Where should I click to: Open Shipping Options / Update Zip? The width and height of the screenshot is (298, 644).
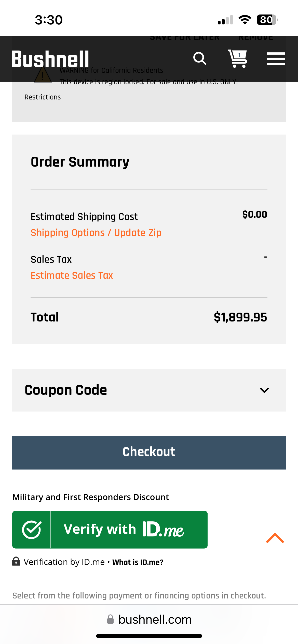point(96,233)
